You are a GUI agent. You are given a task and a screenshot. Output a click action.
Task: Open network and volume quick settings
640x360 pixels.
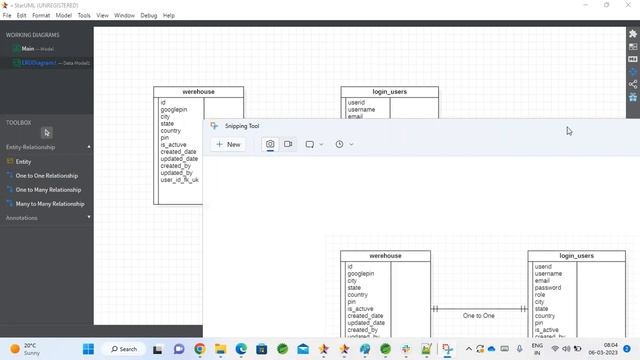(x=566, y=349)
